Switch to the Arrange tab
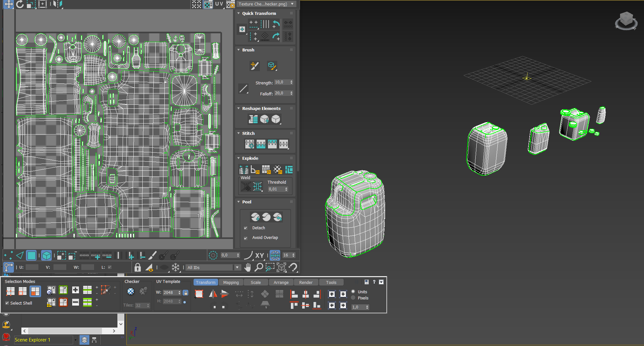 click(281, 282)
